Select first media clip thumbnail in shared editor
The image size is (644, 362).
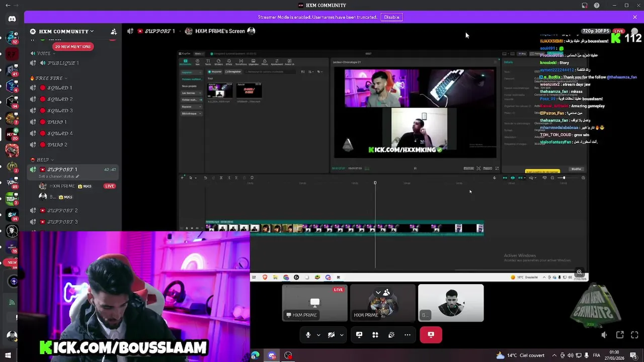pos(220,90)
